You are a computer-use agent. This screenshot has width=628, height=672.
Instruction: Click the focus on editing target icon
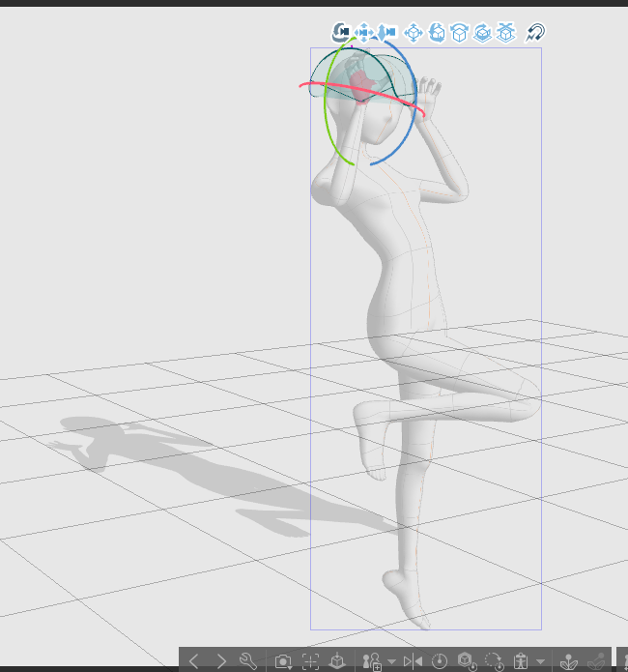310,660
